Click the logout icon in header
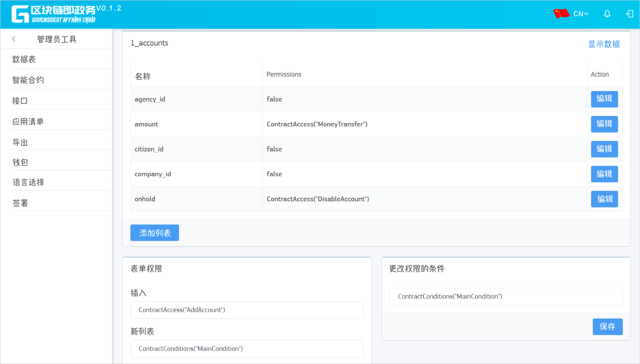This screenshot has height=364, width=640. [x=630, y=14]
